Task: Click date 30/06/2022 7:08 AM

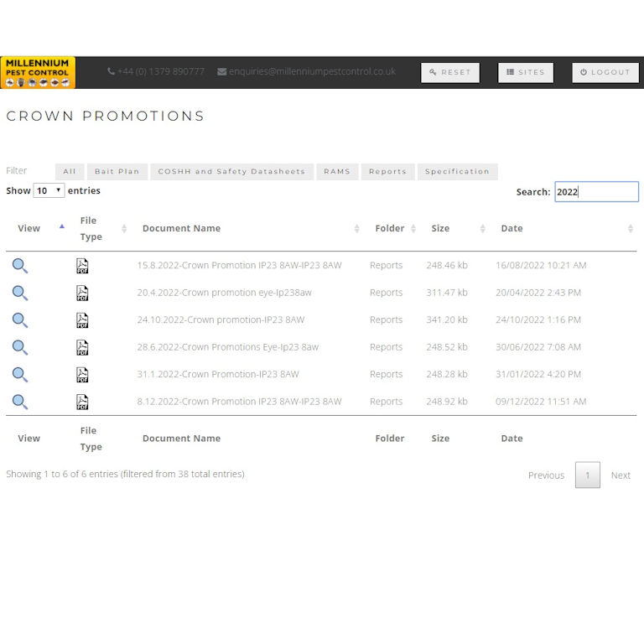Action: (x=538, y=347)
